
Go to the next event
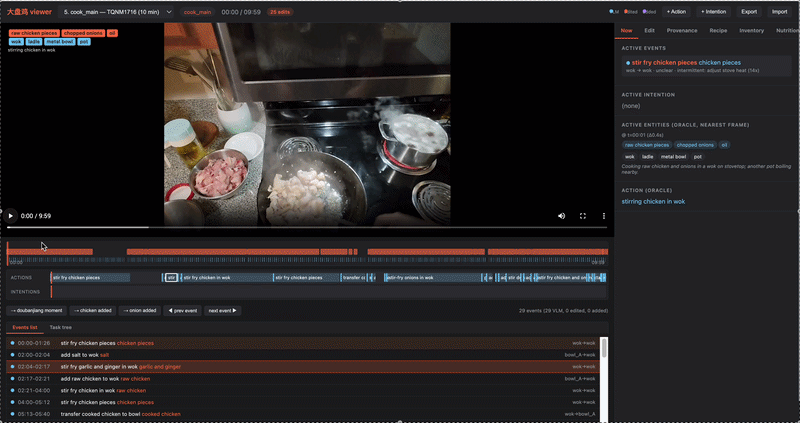[x=222, y=310]
